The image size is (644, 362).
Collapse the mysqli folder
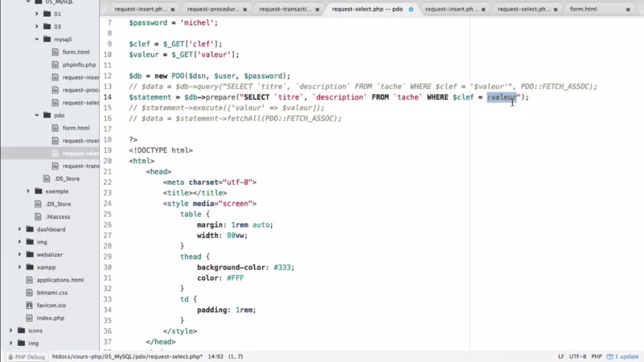(x=36, y=39)
